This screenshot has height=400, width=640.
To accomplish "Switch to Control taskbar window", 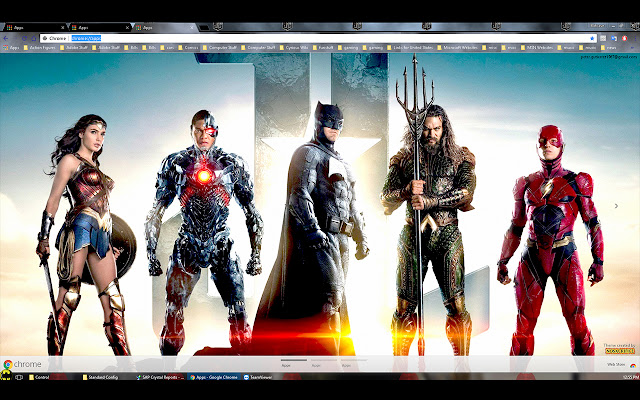I will point(39,377).
